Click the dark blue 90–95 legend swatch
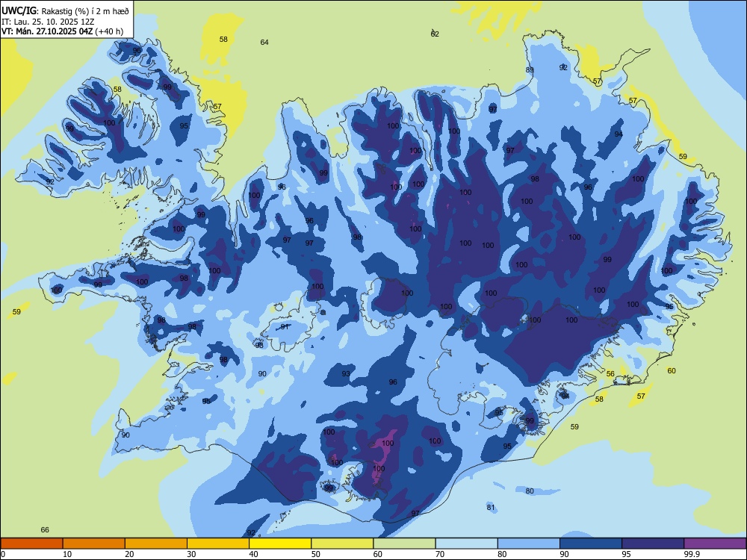The image size is (747, 560). (591, 544)
